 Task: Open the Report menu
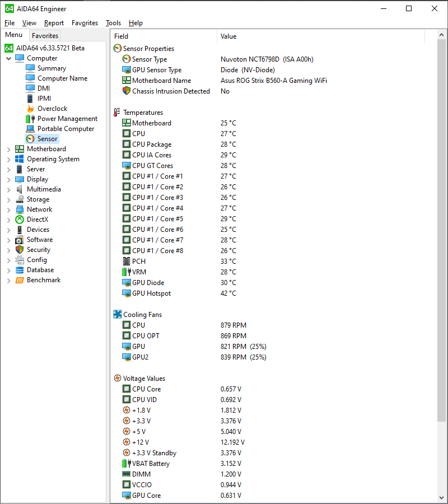pyautogui.click(x=54, y=23)
